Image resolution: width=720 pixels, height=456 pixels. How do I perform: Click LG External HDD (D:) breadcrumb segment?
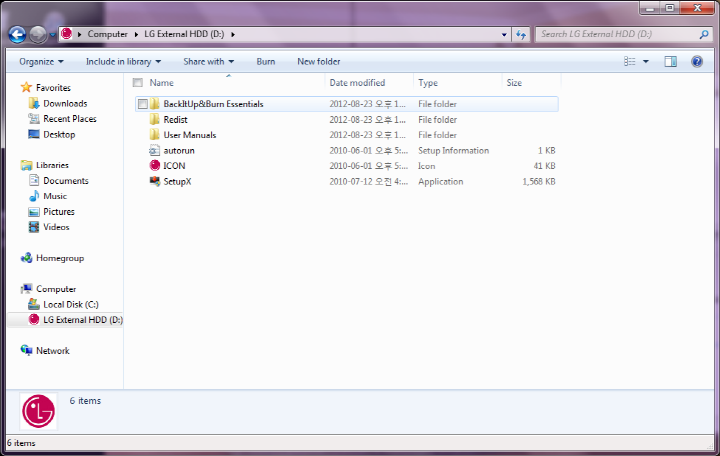click(x=184, y=34)
